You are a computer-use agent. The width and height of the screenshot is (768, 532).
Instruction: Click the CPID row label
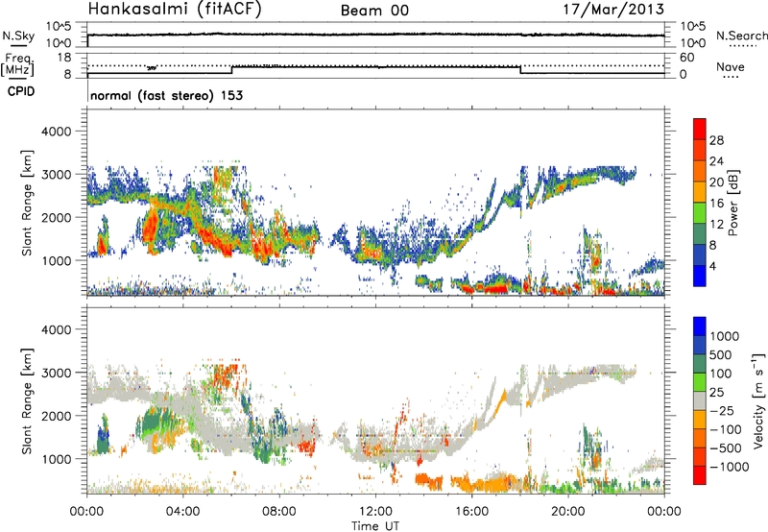coord(21,91)
